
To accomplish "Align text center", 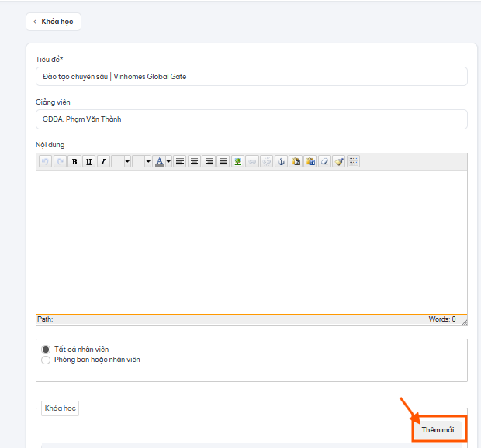I will (194, 161).
